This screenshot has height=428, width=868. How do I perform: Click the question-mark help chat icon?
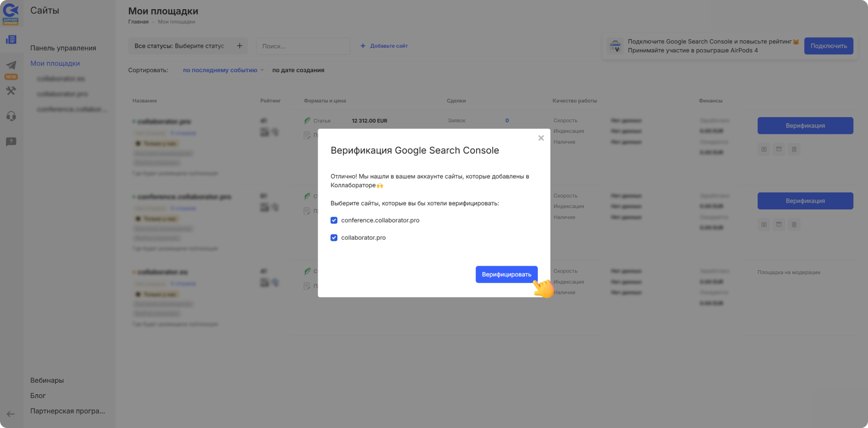[11, 142]
